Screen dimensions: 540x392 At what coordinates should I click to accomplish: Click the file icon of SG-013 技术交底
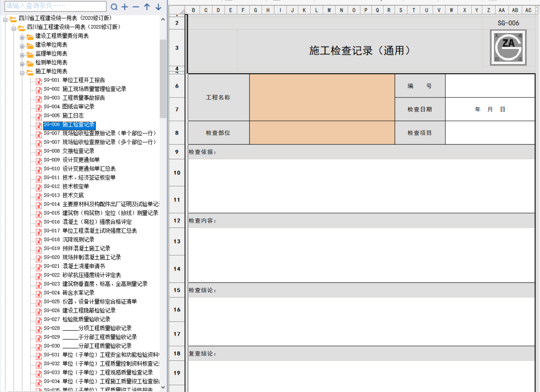point(39,197)
